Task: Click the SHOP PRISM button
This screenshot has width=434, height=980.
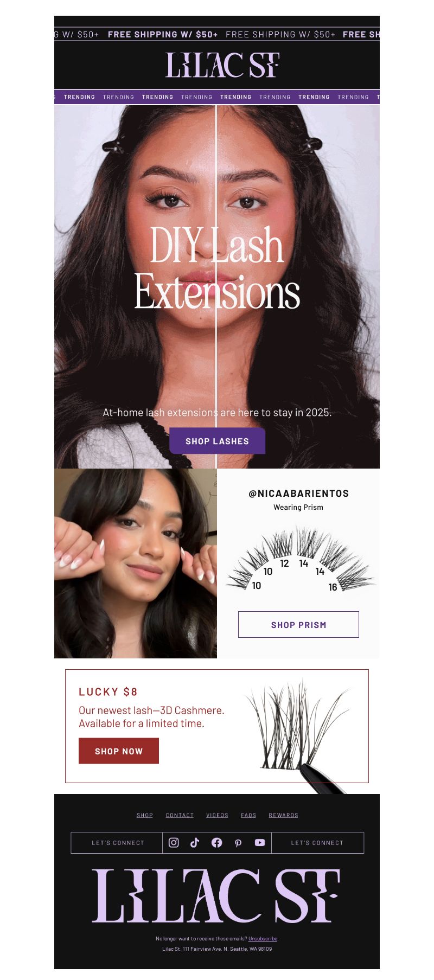Action: [x=298, y=625]
